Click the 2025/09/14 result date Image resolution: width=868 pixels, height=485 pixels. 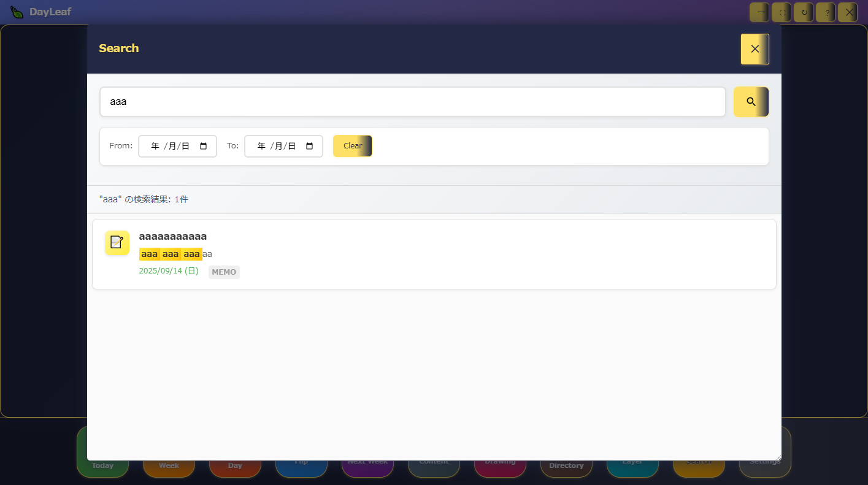(169, 271)
